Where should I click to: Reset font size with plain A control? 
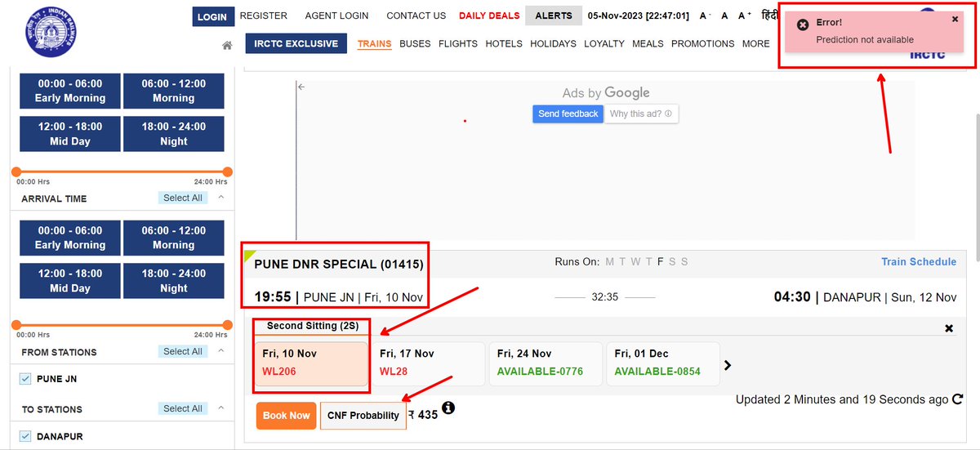coord(724,16)
